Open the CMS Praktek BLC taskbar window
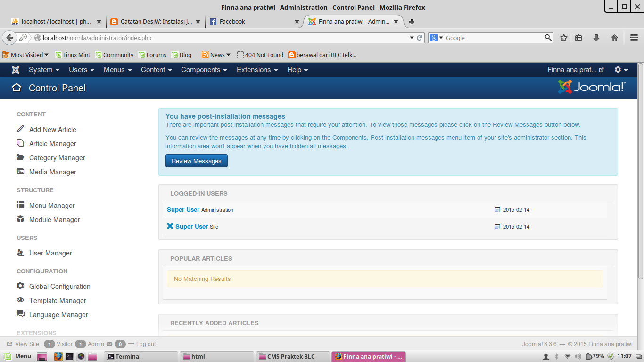644x362 pixels. pyautogui.click(x=292, y=356)
